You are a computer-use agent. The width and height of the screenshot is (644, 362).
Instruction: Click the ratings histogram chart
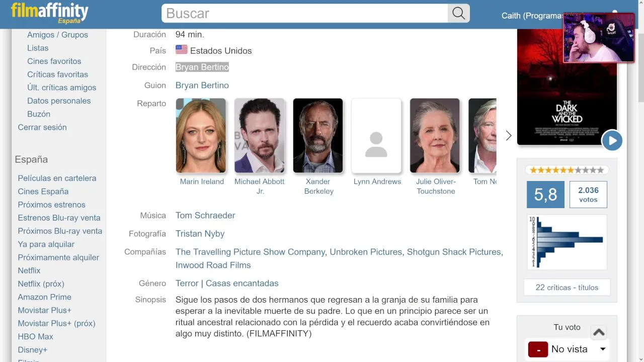(567, 242)
